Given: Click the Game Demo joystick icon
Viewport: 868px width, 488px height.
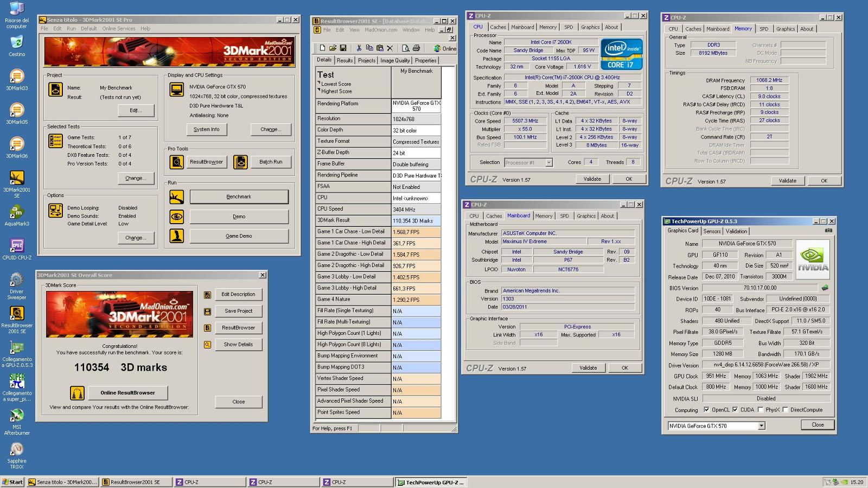Looking at the screenshot, I should [x=176, y=236].
